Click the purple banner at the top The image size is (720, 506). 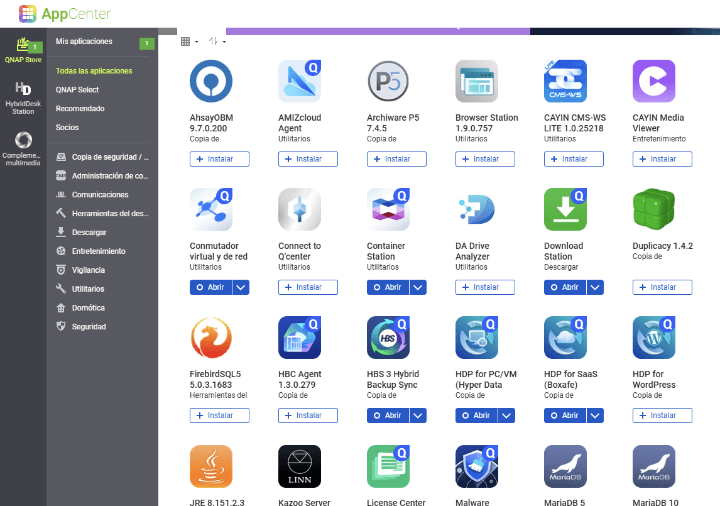click(x=377, y=31)
